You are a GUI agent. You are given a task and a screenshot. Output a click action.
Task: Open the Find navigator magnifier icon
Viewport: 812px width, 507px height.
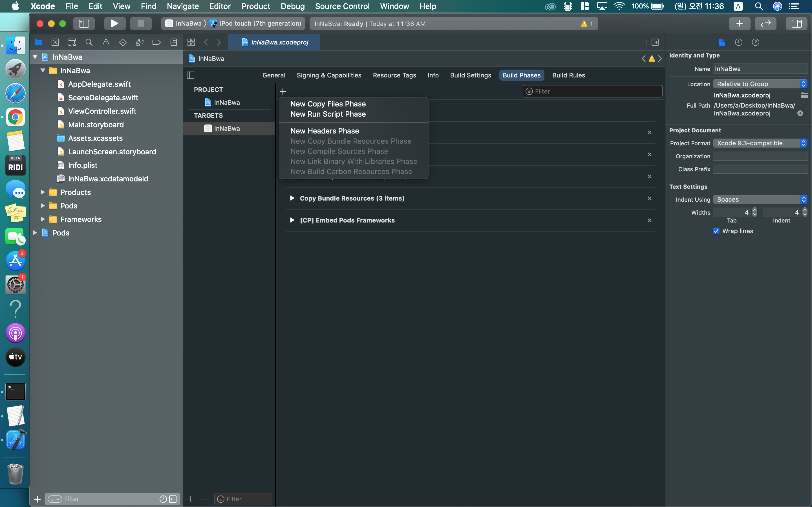(89, 42)
